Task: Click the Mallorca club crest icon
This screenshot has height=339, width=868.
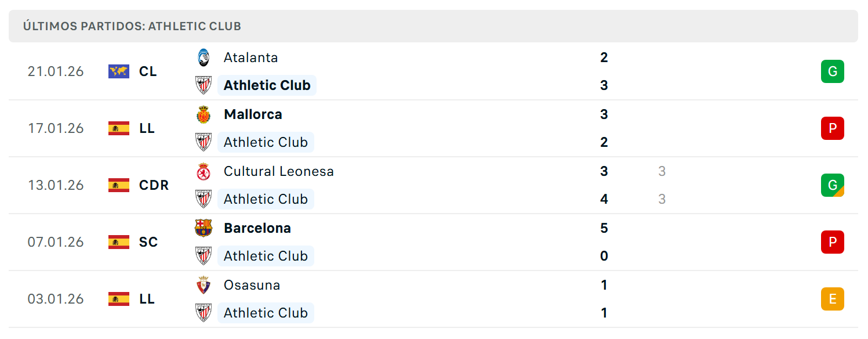Action: 203,114
